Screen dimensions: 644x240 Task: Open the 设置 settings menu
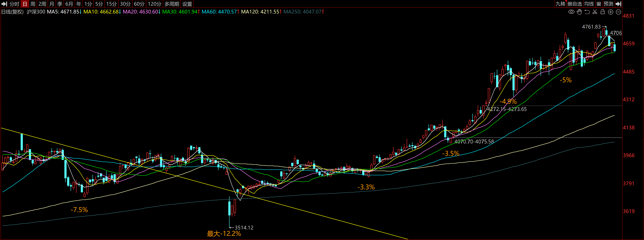[x=187, y=4]
